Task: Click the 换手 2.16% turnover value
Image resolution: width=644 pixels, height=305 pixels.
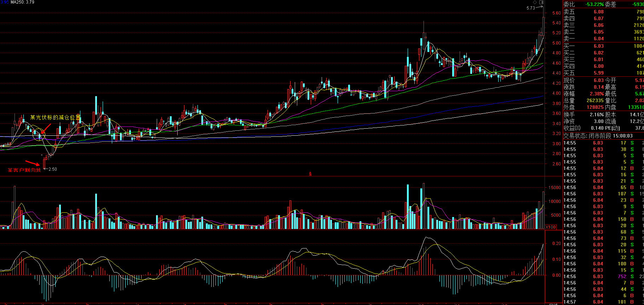Action: (597, 115)
